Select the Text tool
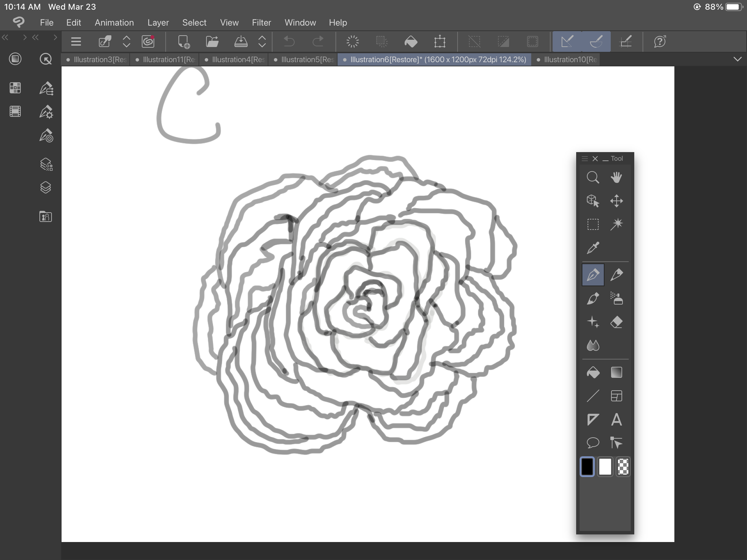 point(616,420)
